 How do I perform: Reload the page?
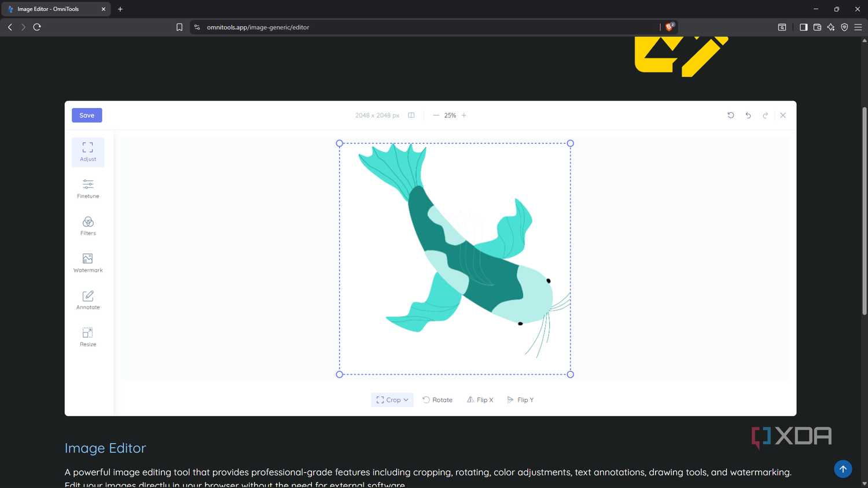click(37, 27)
